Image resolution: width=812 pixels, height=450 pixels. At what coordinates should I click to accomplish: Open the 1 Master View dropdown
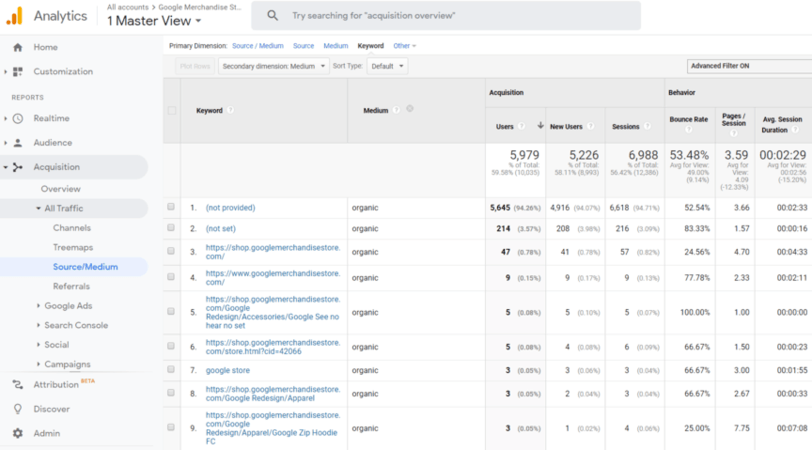tap(154, 21)
